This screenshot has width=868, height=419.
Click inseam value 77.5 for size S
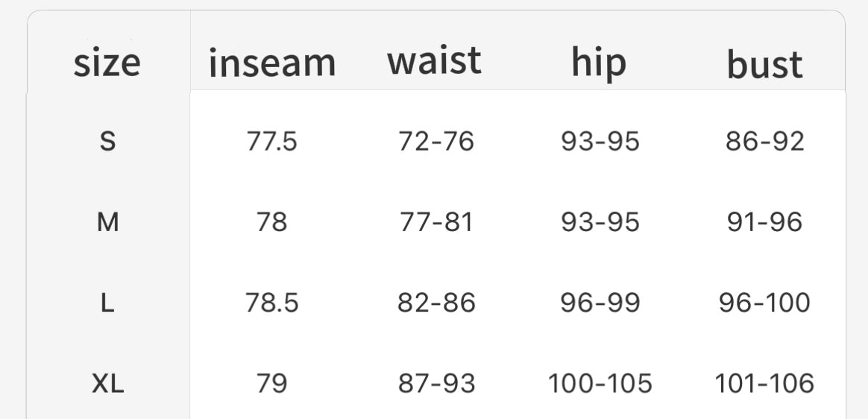tap(272, 141)
